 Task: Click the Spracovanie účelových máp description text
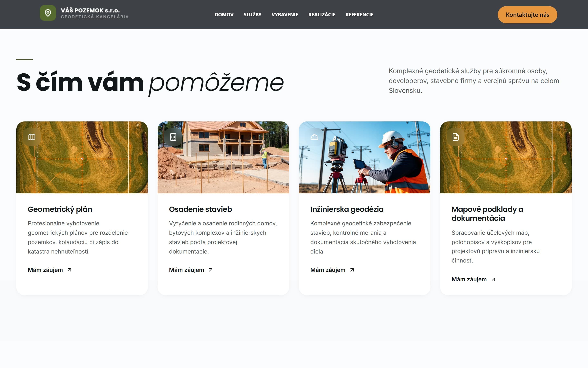tap(496, 247)
